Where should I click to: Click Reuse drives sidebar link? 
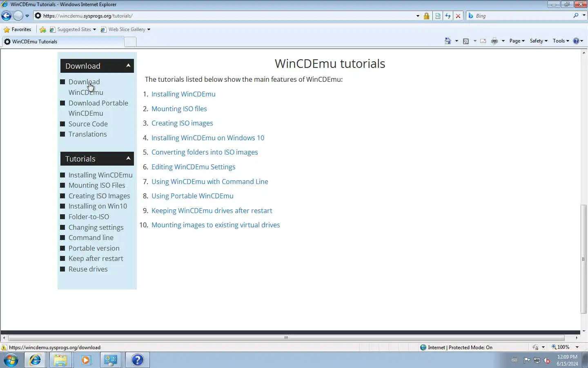(x=88, y=269)
